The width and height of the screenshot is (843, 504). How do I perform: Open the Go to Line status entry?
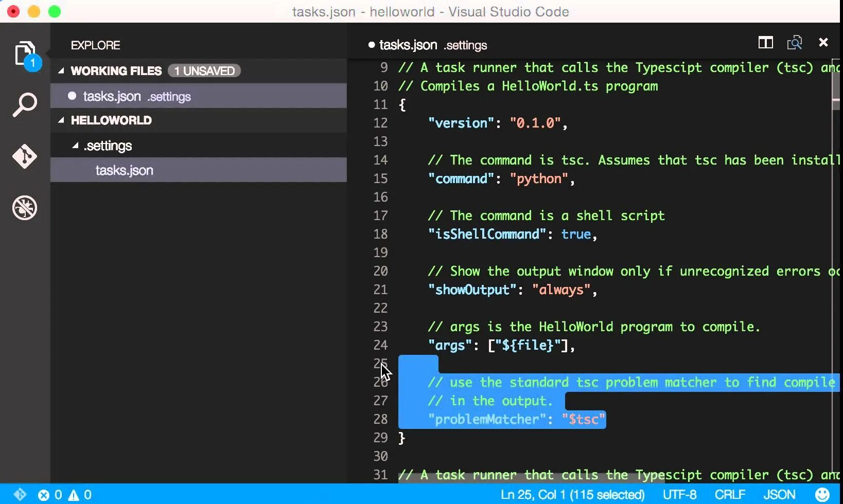coord(572,495)
